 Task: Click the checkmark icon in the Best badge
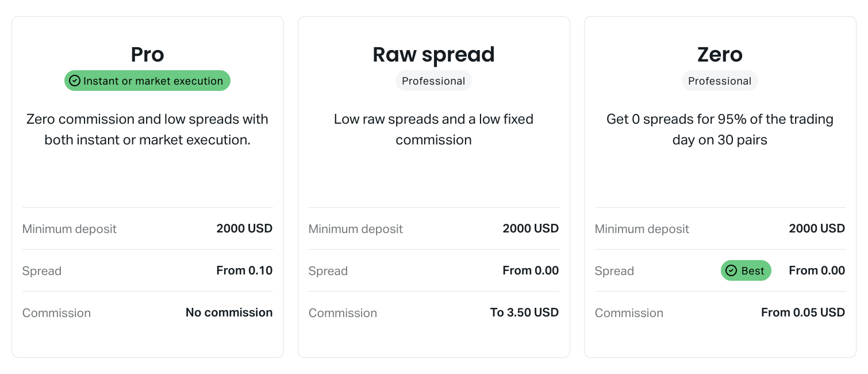click(x=731, y=270)
